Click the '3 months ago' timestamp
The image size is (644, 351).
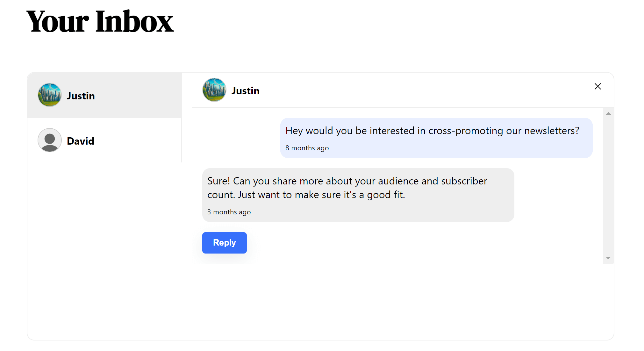[x=229, y=211]
